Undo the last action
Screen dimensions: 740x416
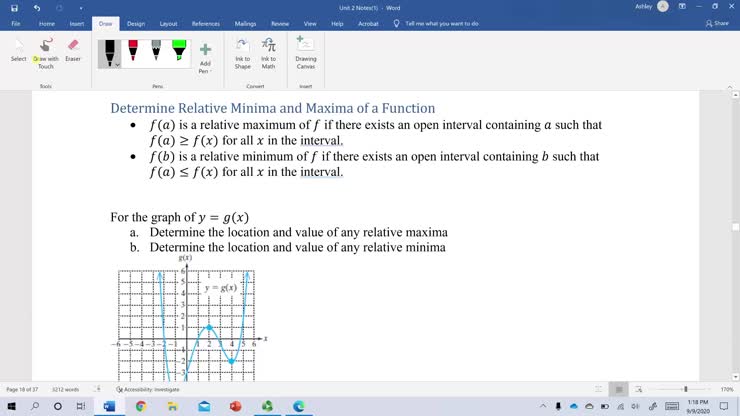37,7
